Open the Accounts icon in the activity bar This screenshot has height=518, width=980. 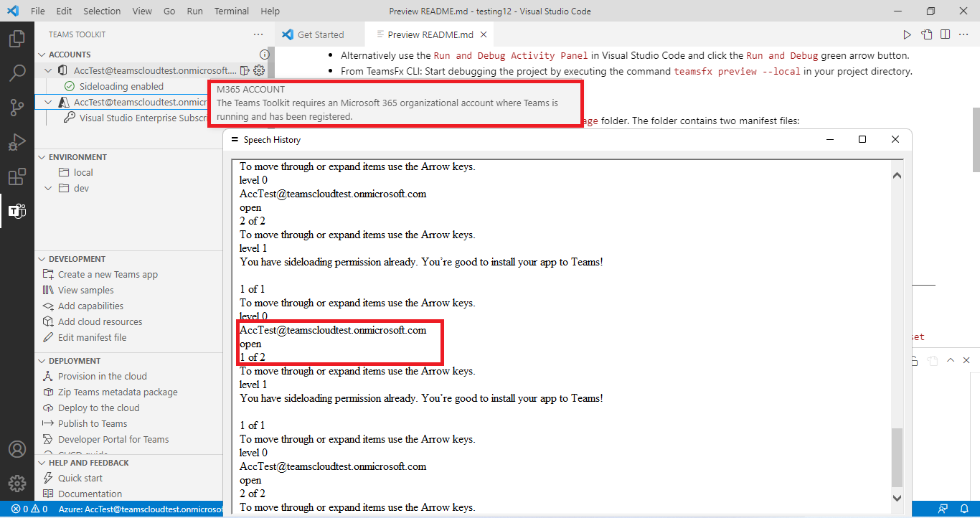[17, 450]
